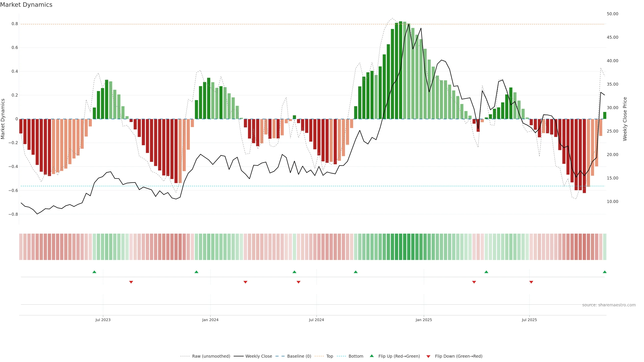Viewport: 644px width, 362px height.
Task: Click the Weekly Close Price right axis title
Action: (625, 119)
